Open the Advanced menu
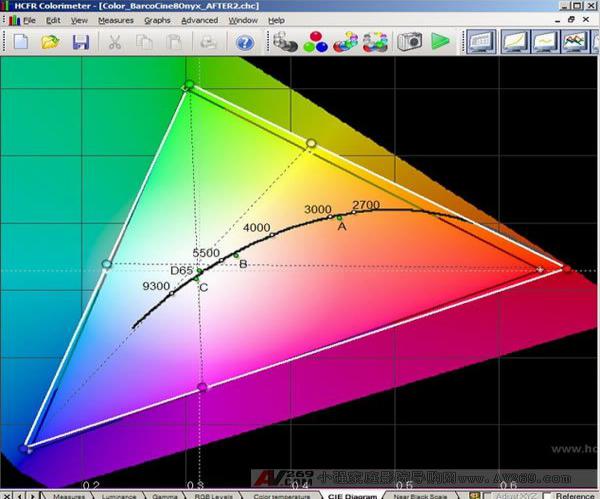This screenshot has height=499, width=600. tap(200, 20)
